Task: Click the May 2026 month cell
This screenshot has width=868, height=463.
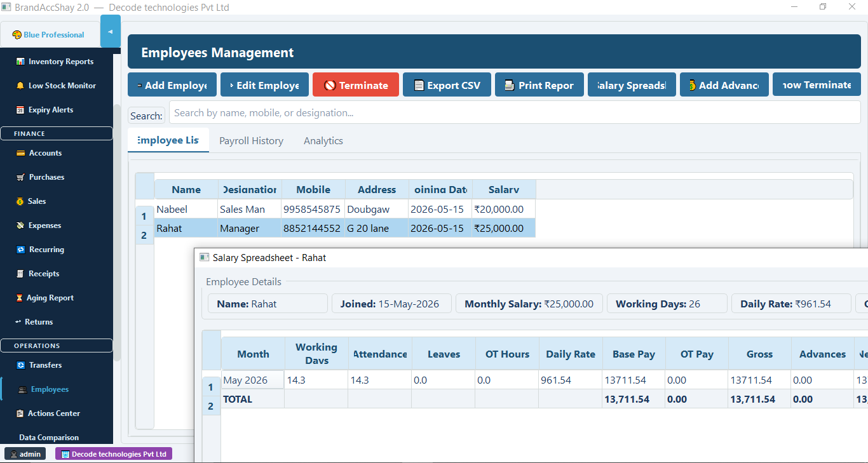Action: (253, 380)
